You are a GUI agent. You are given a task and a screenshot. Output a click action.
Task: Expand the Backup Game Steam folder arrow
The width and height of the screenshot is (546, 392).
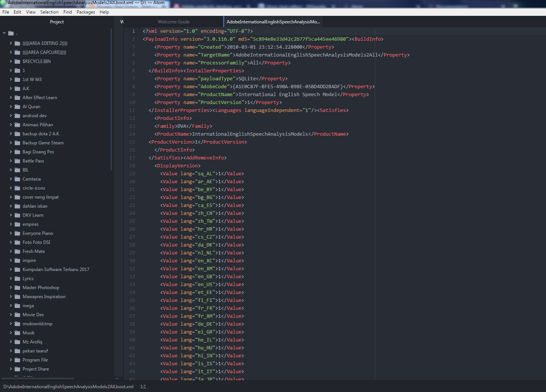(x=11, y=143)
